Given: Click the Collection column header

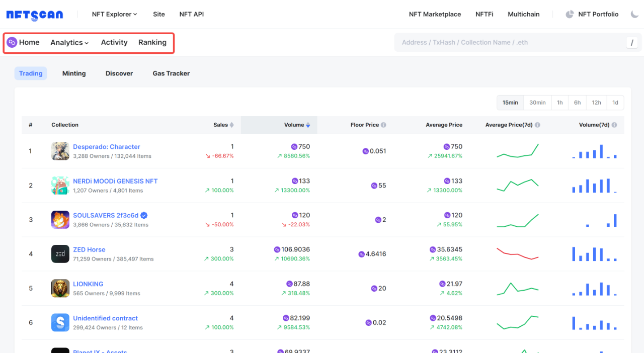Looking at the screenshot, I should pos(65,125).
